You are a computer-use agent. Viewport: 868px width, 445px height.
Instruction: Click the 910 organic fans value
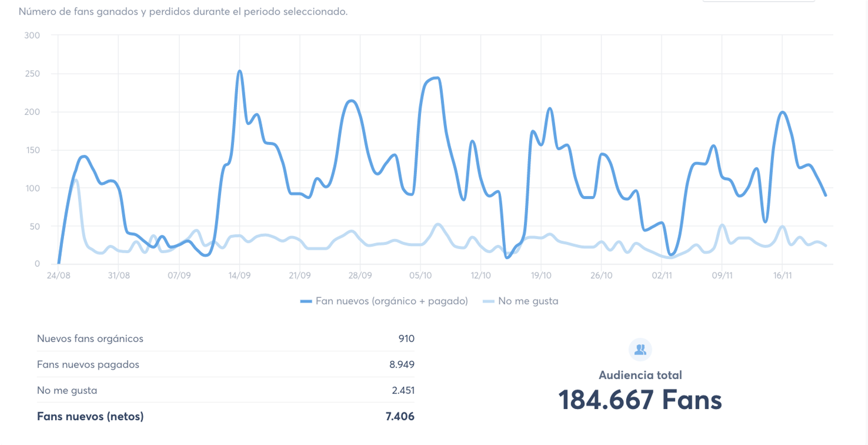coord(406,338)
